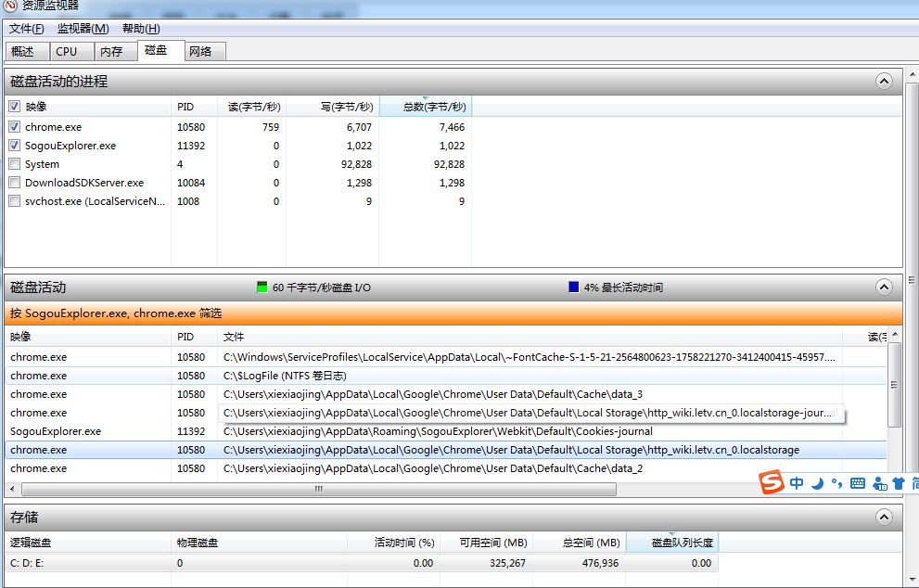Select the System process row
This screenshot has width=919, height=588.
pyautogui.click(x=238, y=164)
